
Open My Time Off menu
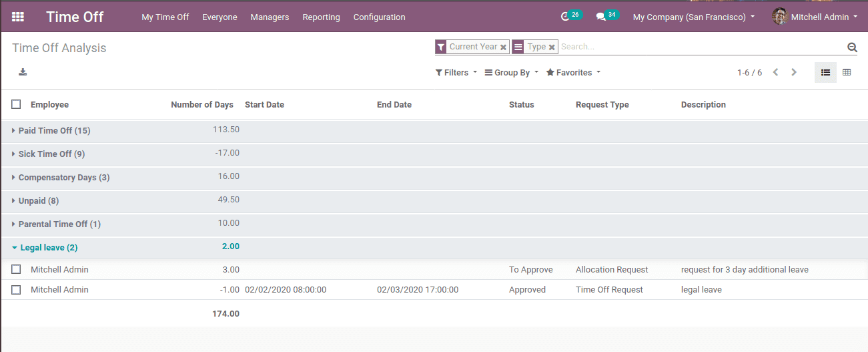(165, 17)
